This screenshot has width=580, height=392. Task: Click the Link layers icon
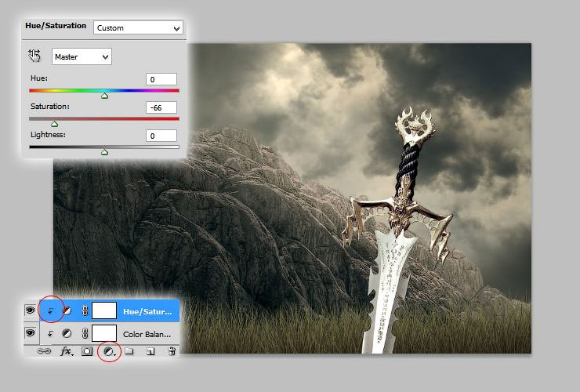tap(44, 351)
